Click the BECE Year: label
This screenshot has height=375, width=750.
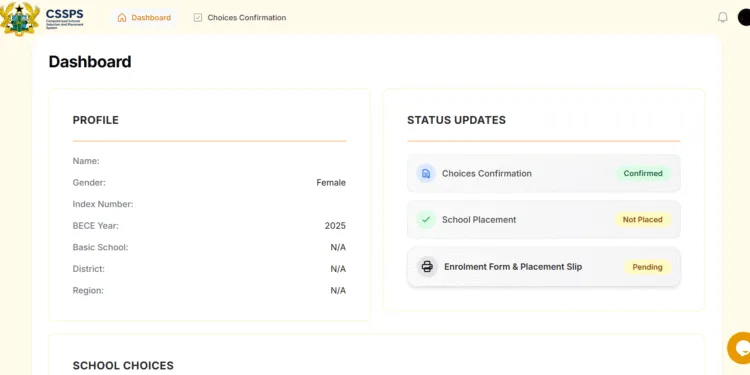click(96, 226)
